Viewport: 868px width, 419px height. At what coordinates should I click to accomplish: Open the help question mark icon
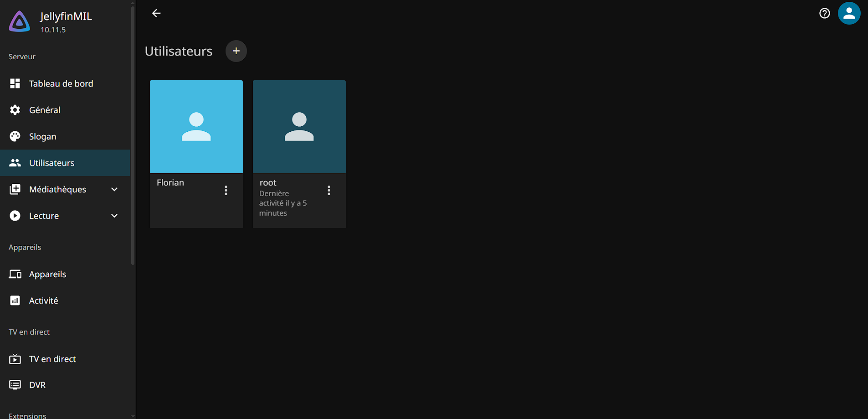[x=824, y=13]
